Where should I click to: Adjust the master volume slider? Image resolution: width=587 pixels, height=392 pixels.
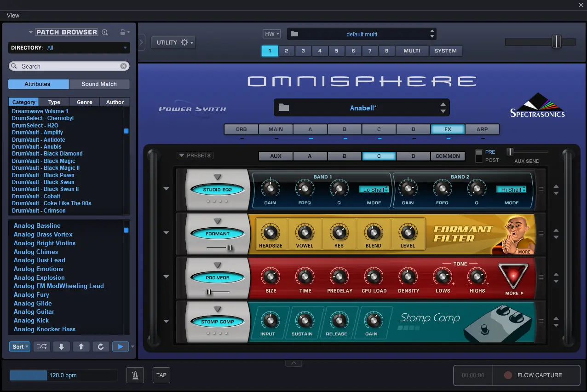coord(541,41)
